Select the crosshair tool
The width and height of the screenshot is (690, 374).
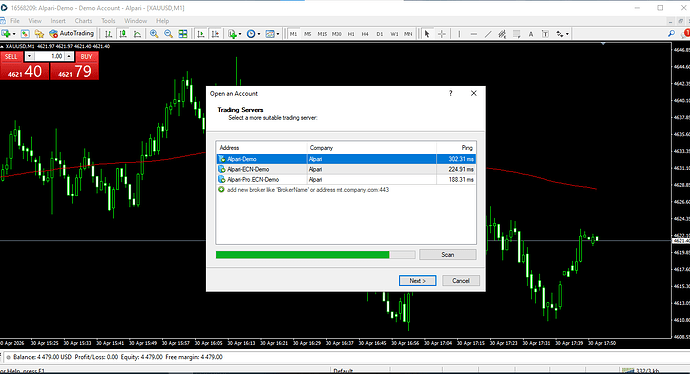pos(441,34)
